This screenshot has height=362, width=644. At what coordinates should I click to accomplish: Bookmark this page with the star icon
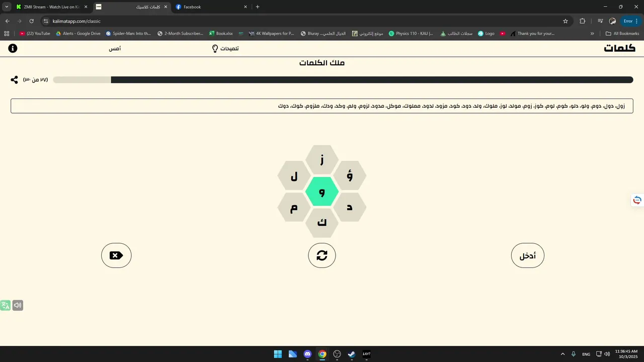(x=566, y=21)
